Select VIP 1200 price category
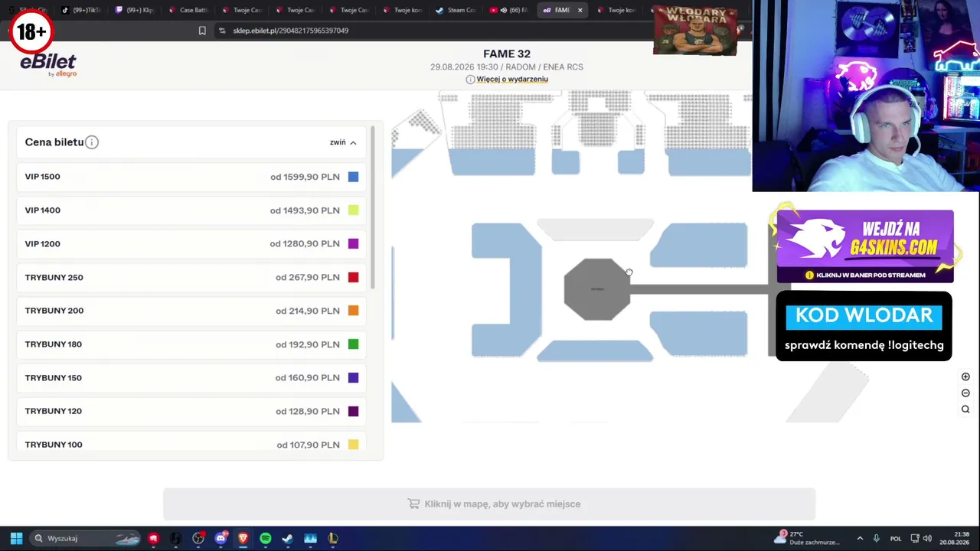 [x=191, y=244]
